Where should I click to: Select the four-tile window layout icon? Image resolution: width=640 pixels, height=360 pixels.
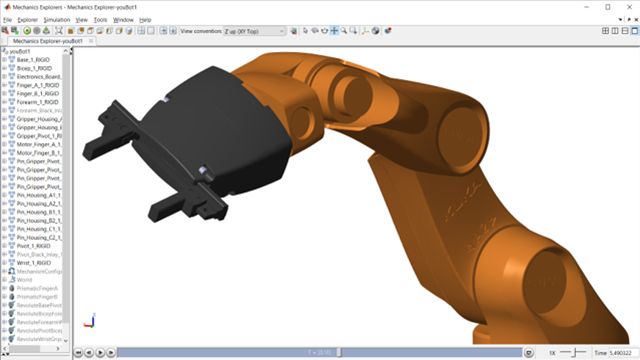(605, 31)
